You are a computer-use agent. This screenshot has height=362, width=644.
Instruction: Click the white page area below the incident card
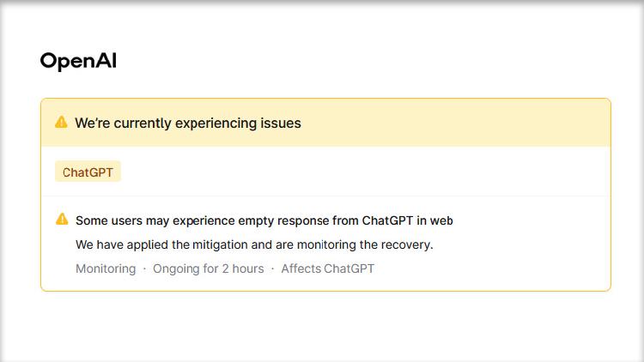click(x=322, y=326)
